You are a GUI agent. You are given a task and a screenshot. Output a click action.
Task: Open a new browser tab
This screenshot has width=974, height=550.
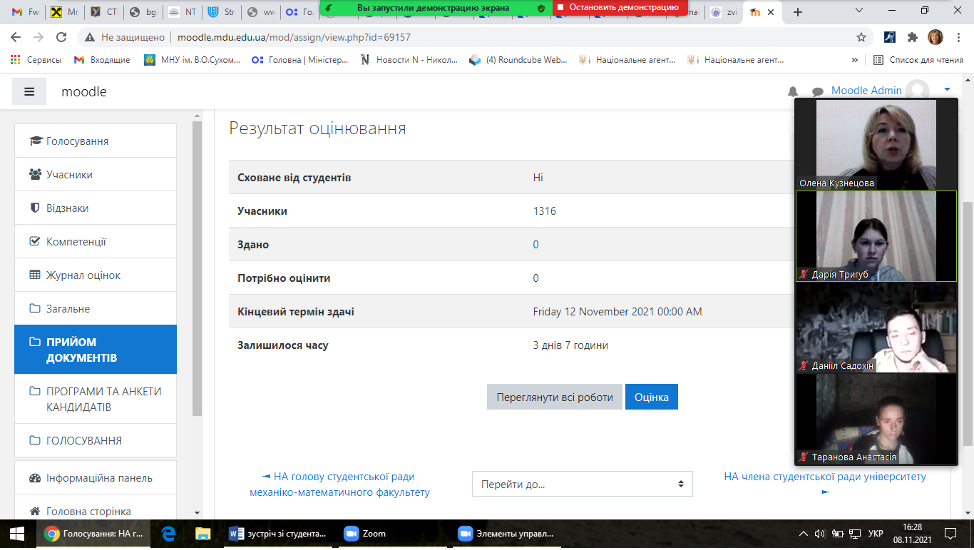point(797,12)
